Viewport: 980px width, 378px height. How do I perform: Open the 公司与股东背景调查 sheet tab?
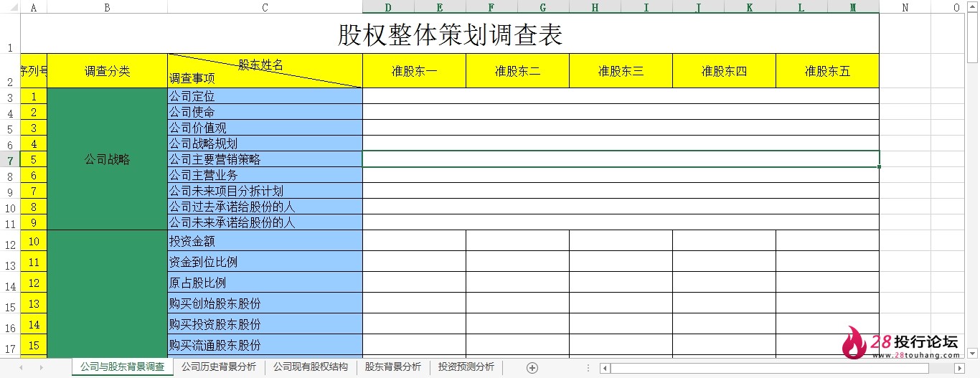122,367
